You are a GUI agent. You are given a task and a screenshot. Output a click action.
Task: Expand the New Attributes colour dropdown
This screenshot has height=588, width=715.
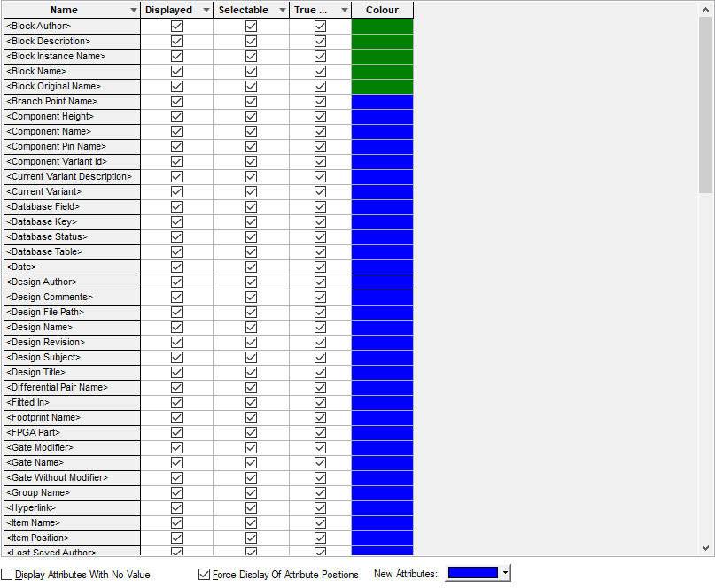click(505, 574)
